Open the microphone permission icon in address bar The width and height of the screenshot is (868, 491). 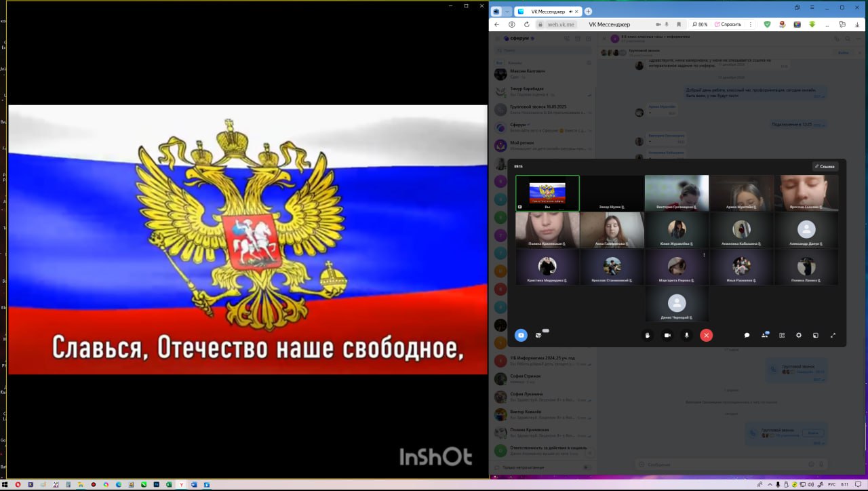(667, 24)
